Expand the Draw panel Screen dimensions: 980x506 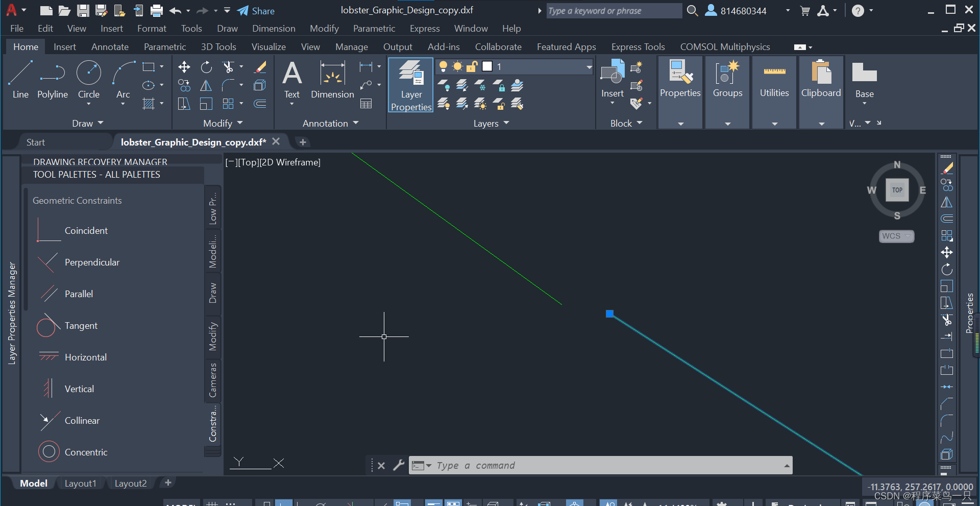[x=88, y=123]
